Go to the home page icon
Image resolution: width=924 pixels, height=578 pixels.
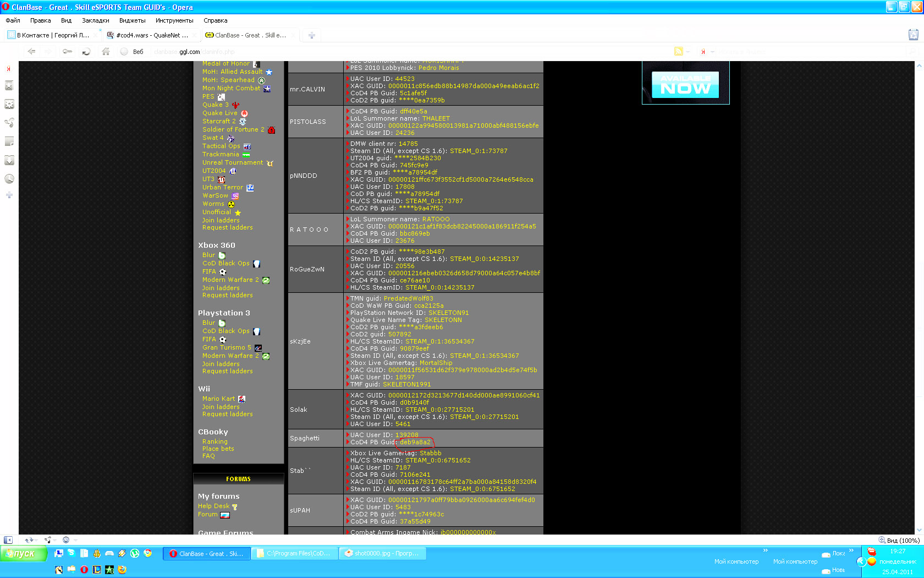click(x=106, y=51)
